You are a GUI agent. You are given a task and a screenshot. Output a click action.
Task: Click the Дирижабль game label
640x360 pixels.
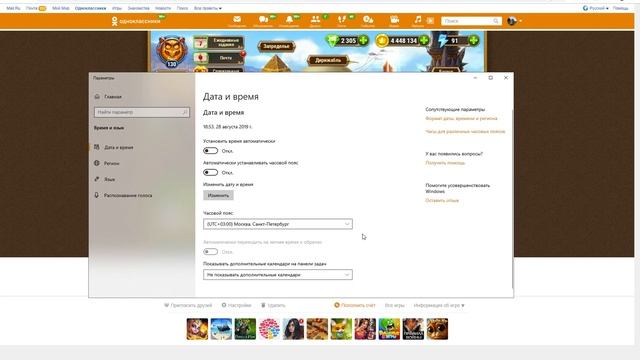tap(328, 60)
